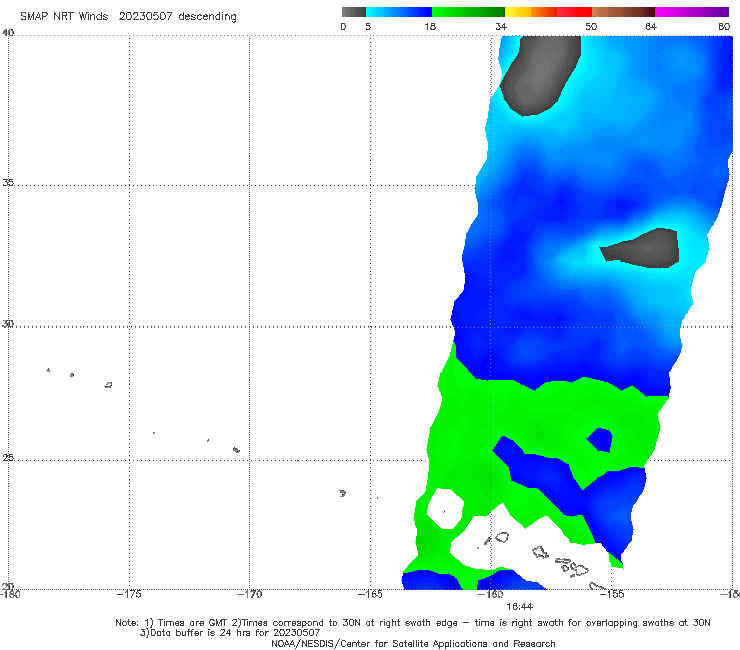
Task: Select the gray segment of the color bar
Action: click(353, 12)
